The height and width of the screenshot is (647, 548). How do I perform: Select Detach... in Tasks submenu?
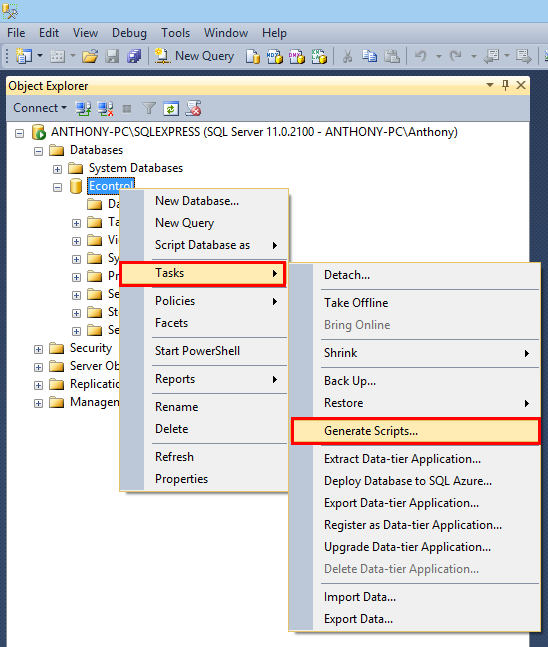tap(415, 275)
